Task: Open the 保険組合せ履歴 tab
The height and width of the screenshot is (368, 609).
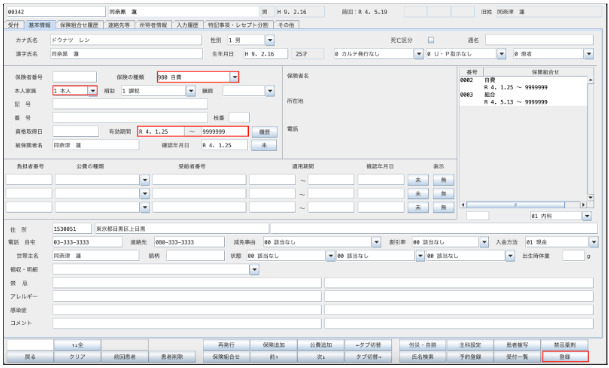Action: pos(79,25)
